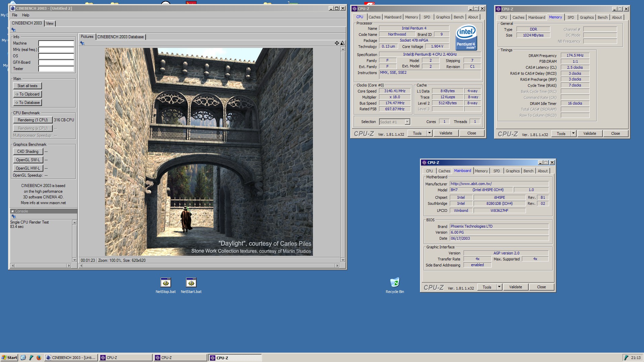Expand Tools dropdown arrow in CPU tab window
Viewport: 644px width, 362px height.
(x=429, y=133)
